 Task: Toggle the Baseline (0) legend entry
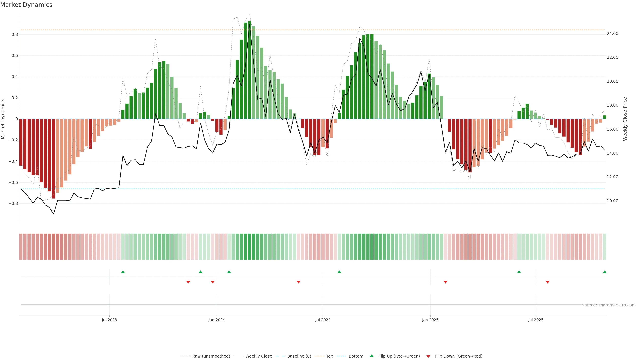299,356
